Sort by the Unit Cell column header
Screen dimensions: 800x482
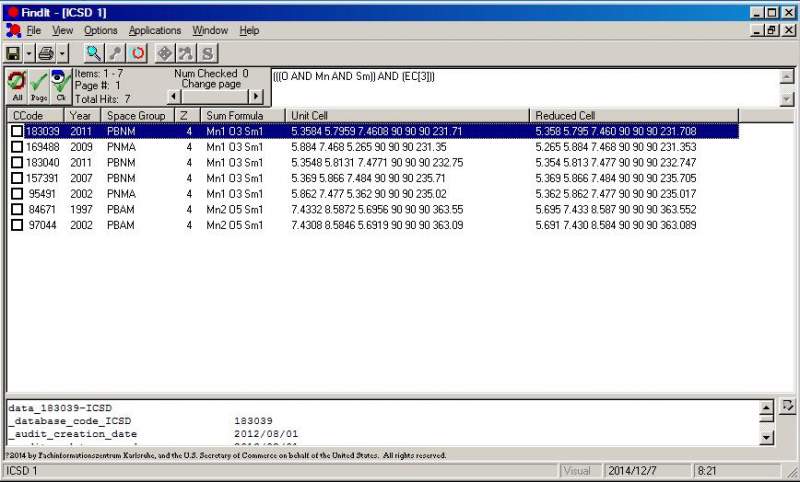click(x=407, y=116)
